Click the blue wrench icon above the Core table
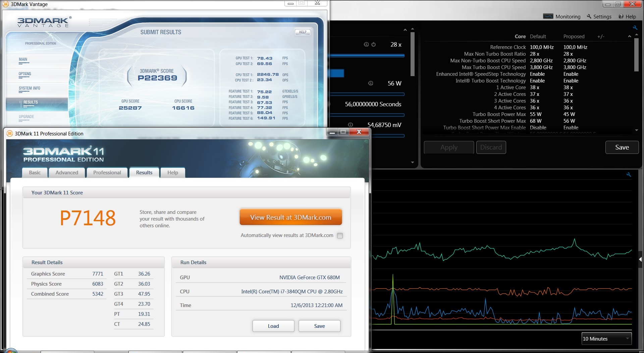 (635, 28)
